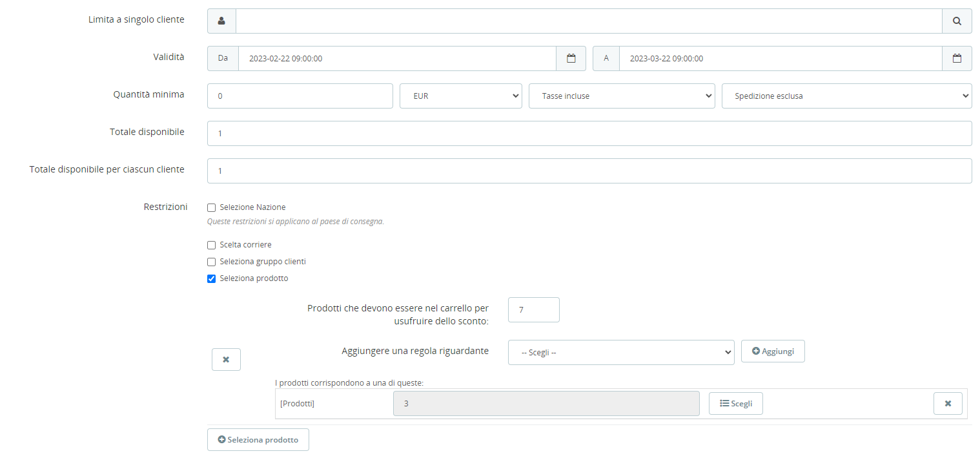Open the calendar for the Da date
The height and width of the screenshot is (460, 980).
coord(571,58)
